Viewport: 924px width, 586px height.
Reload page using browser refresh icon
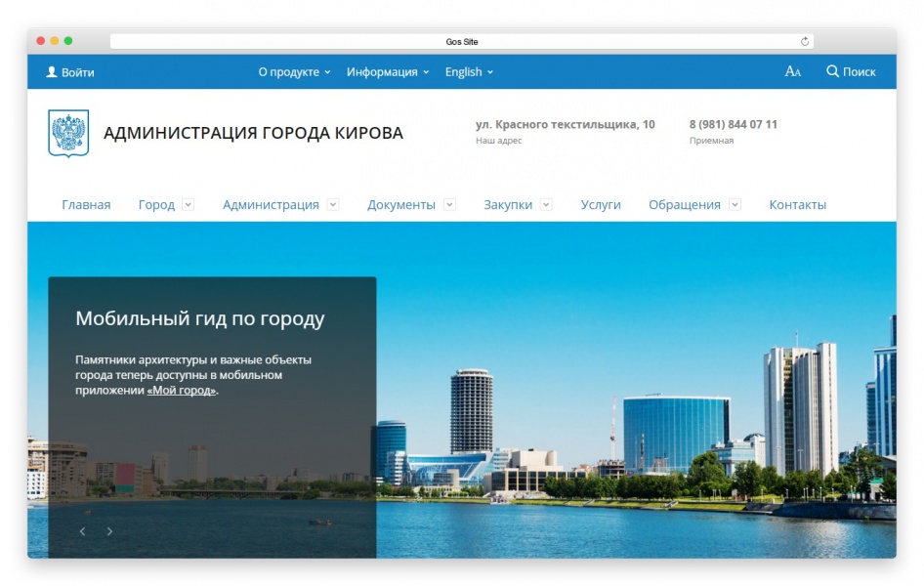[x=804, y=42]
